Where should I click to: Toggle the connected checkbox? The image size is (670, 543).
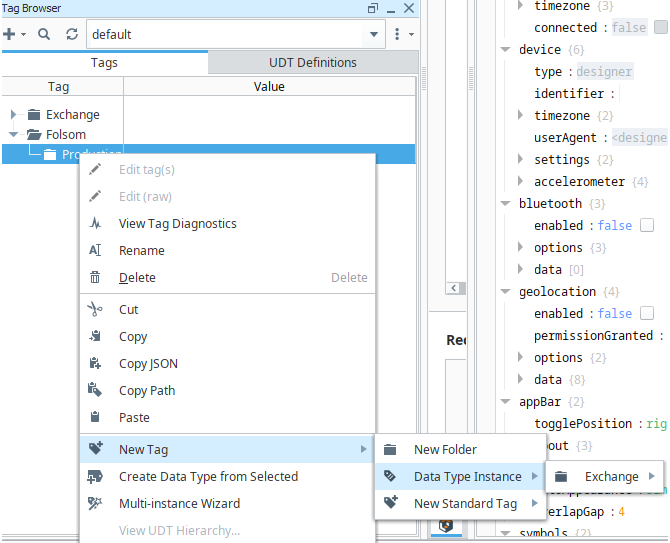pos(660,28)
